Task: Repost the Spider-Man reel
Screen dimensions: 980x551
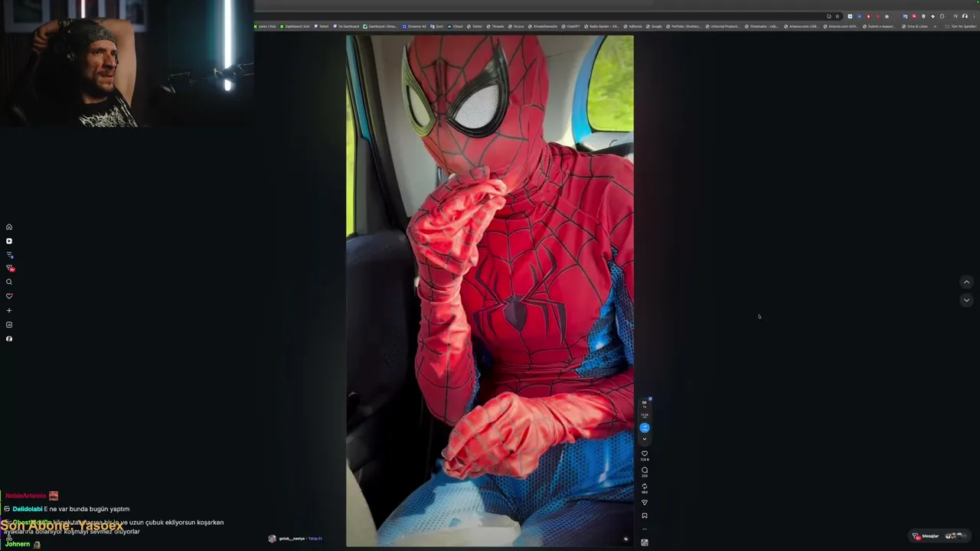Action: (x=645, y=487)
